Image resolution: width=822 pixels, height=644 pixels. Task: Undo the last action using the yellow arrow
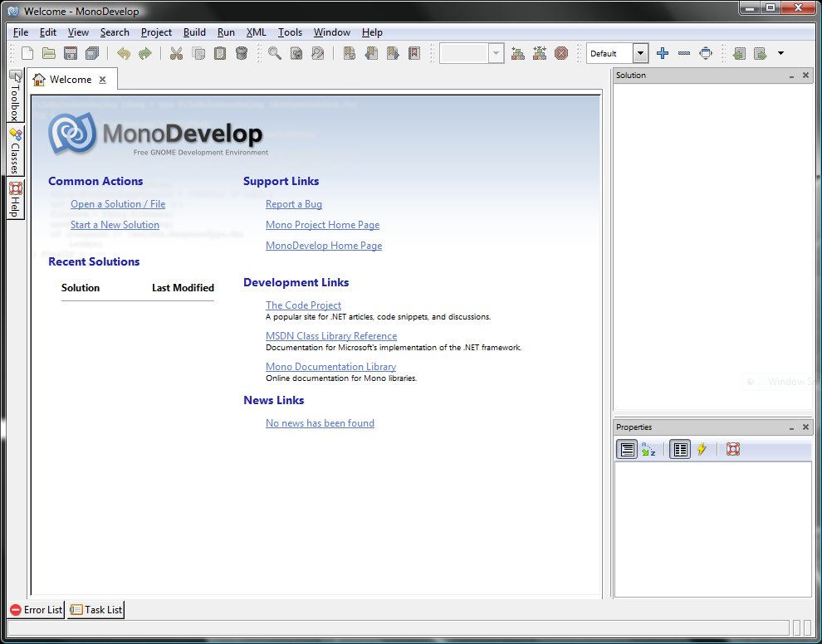[x=124, y=53]
